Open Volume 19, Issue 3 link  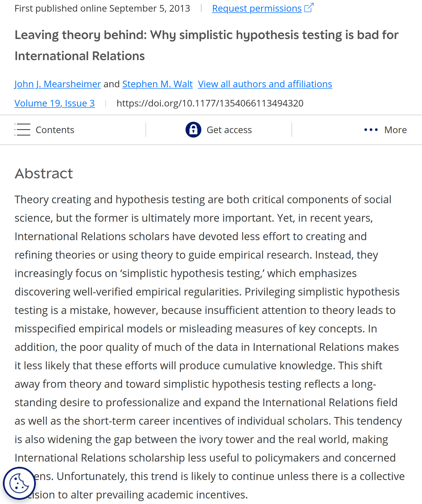[54, 103]
